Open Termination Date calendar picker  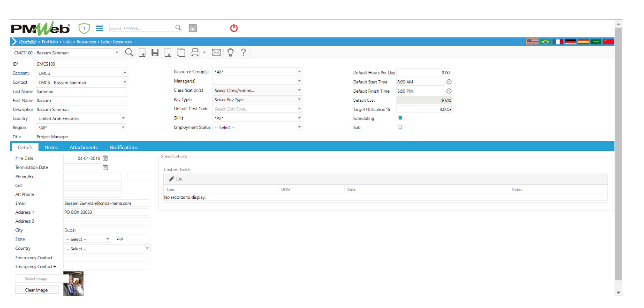pos(105,167)
